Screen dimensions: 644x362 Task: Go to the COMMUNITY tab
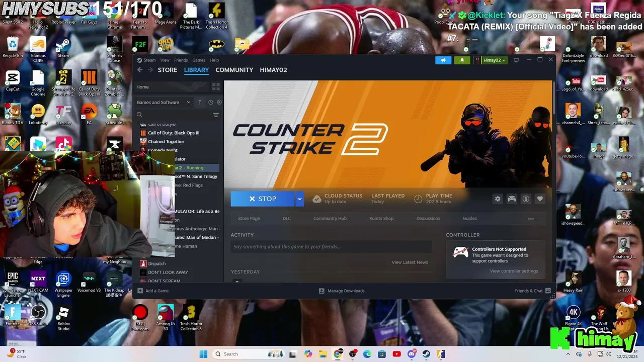pos(234,70)
